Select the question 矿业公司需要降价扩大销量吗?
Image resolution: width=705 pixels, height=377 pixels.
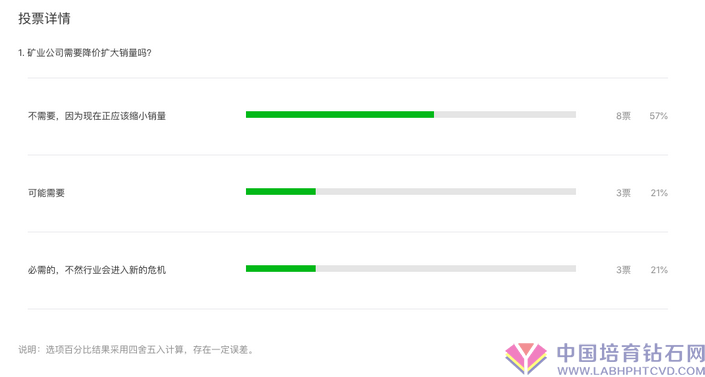[x=85, y=53]
